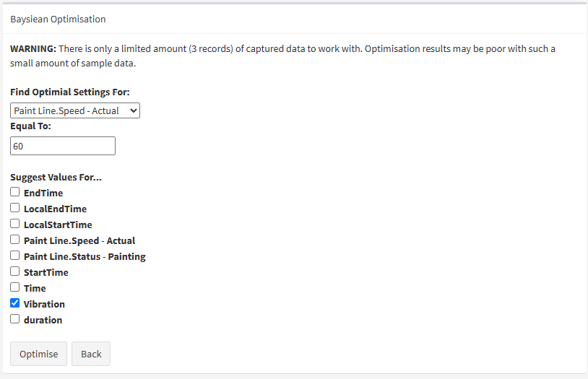This screenshot has height=379, width=588.
Task: Click the Equal To input field
Action: pyautogui.click(x=63, y=146)
